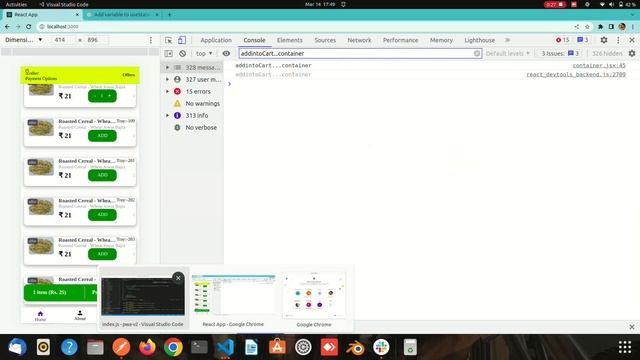This screenshot has height=360, width=640.
Task: Switch to the Performance tab
Action: (x=400, y=40)
